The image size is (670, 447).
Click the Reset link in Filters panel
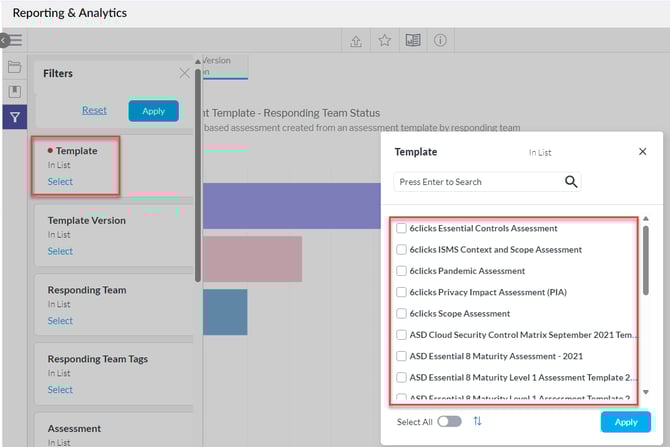94,111
